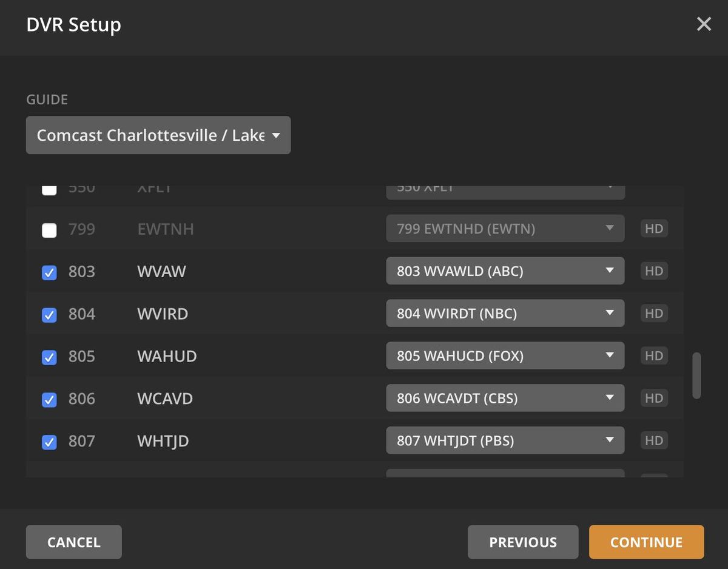Disable channel 806 WCAVD

(49, 400)
